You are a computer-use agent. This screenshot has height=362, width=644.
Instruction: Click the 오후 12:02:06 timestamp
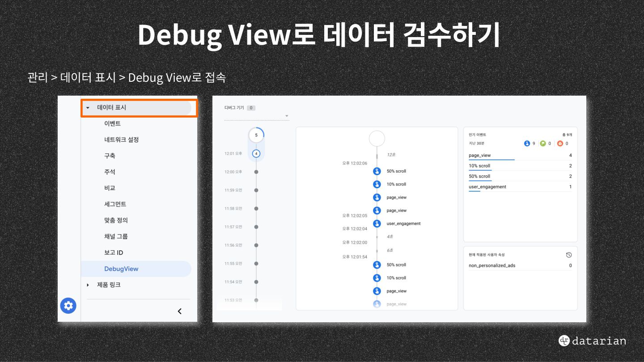click(x=355, y=163)
